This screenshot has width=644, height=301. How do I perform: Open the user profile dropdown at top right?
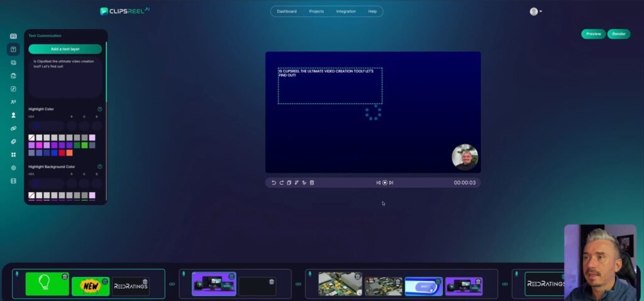(x=535, y=11)
